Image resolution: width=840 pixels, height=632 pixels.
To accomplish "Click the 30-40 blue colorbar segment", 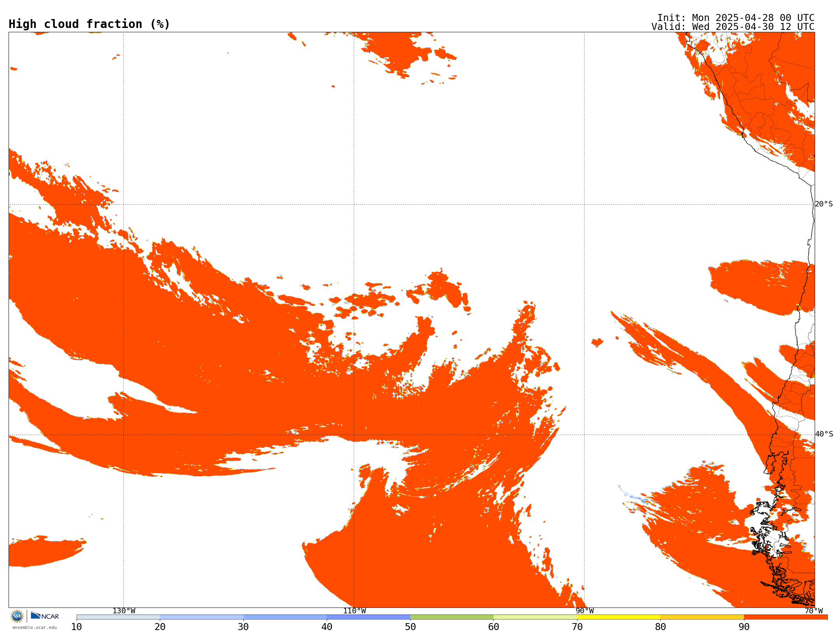I will click(285, 617).
